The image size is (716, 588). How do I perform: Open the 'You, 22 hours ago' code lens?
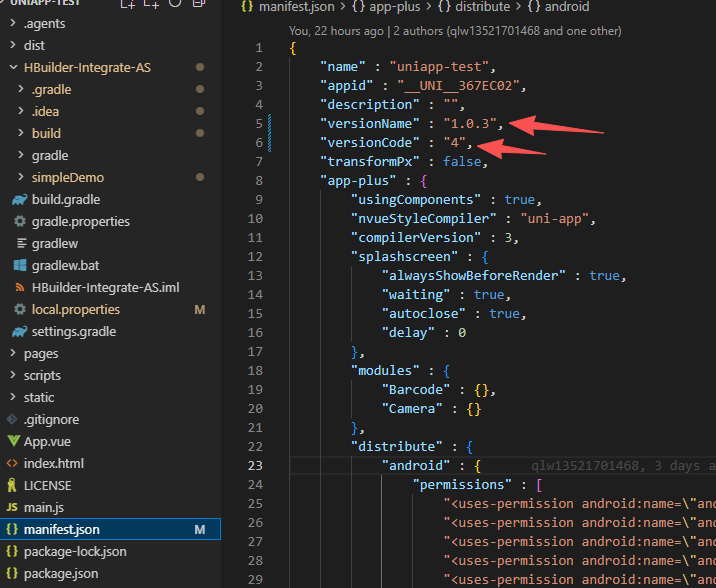(336, 31)
